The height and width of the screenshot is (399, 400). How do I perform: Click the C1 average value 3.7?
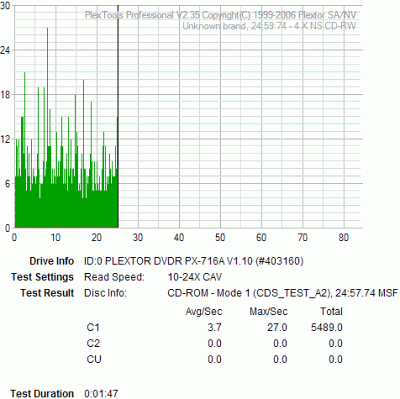coord(214,327)
